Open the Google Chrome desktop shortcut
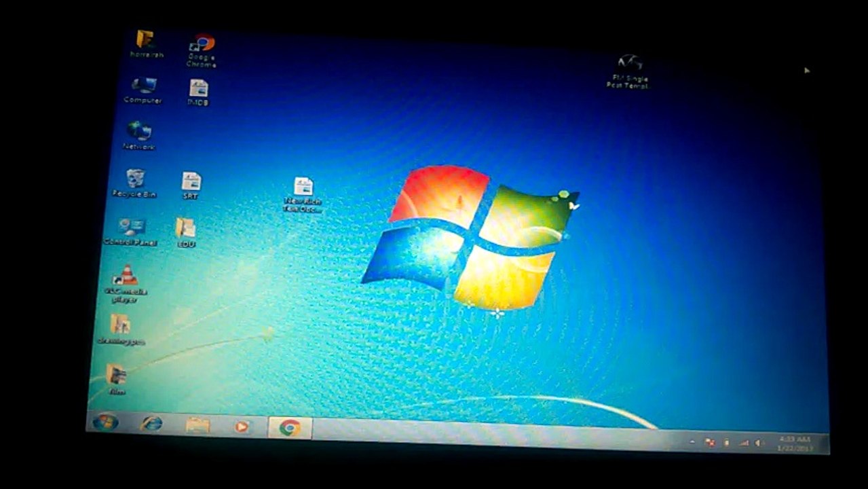The height and width of the screenshot is (489, 868). (x=202, y=50)
